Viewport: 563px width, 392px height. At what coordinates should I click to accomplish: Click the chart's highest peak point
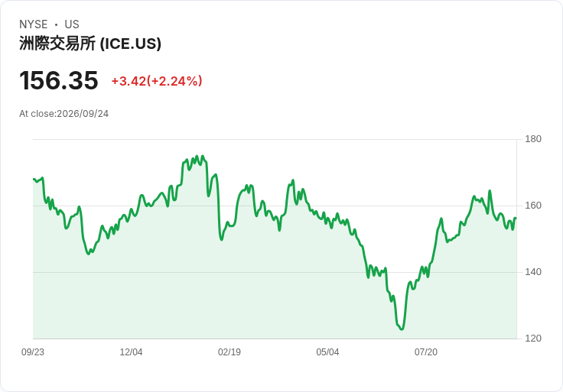point(197,156)
